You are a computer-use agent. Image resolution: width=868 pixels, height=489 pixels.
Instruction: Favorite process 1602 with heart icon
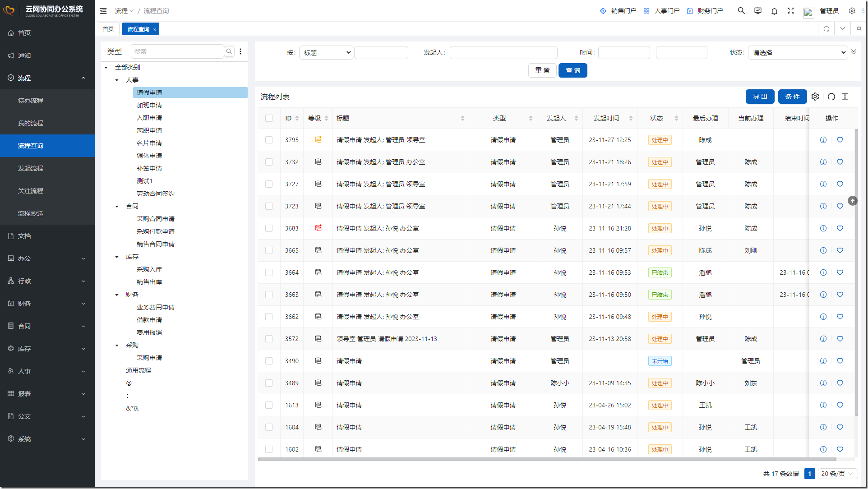(x=840, y=449)
